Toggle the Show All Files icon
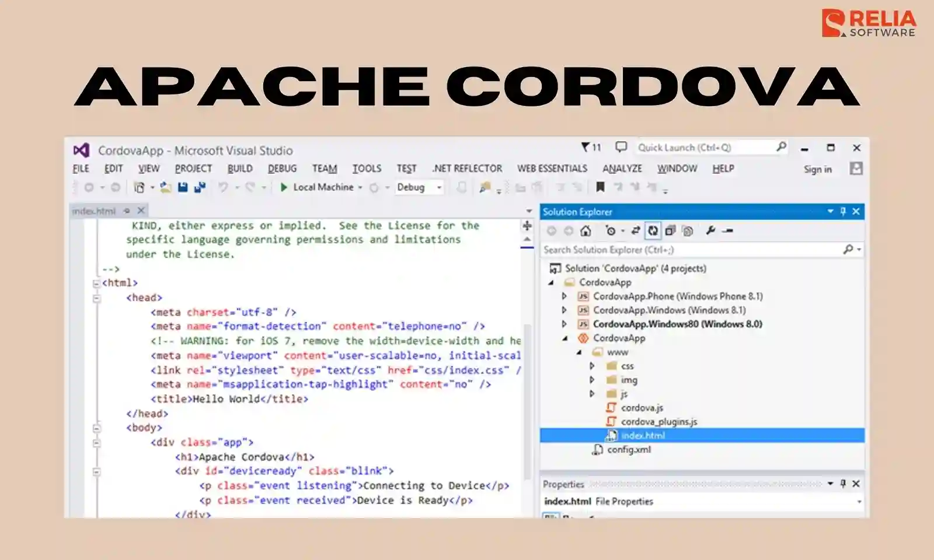934x560 pixels. click(x=688, y=231)
